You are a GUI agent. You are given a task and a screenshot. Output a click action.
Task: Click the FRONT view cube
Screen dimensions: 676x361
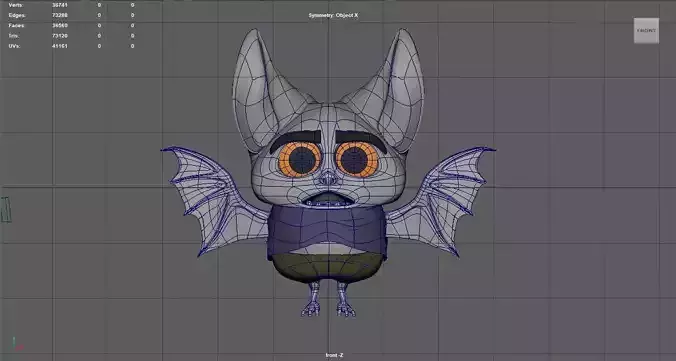(646, 31)
